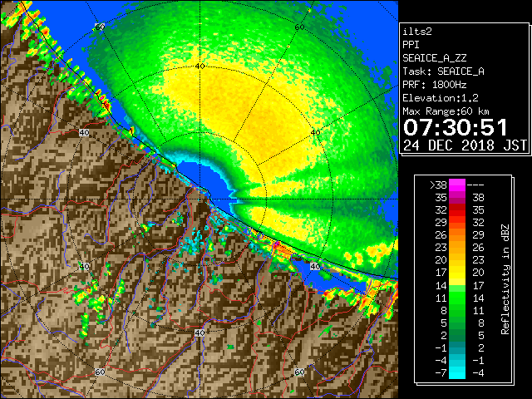Click the "Task: SEAICE_A" line
532x399 pixels.
pos(443,71)
